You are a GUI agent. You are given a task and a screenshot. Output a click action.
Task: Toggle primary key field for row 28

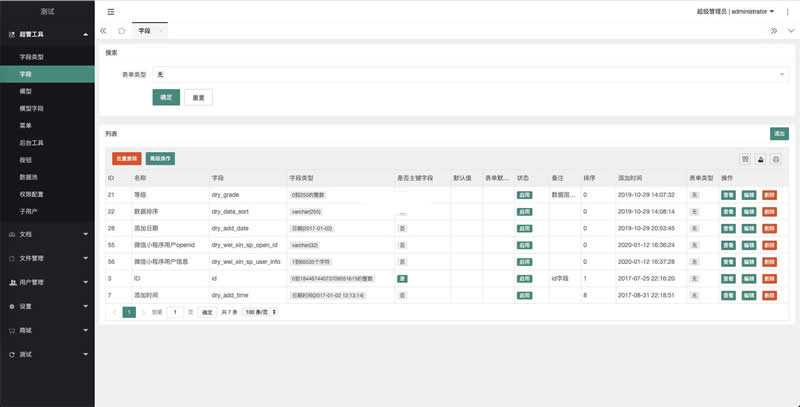402,229
